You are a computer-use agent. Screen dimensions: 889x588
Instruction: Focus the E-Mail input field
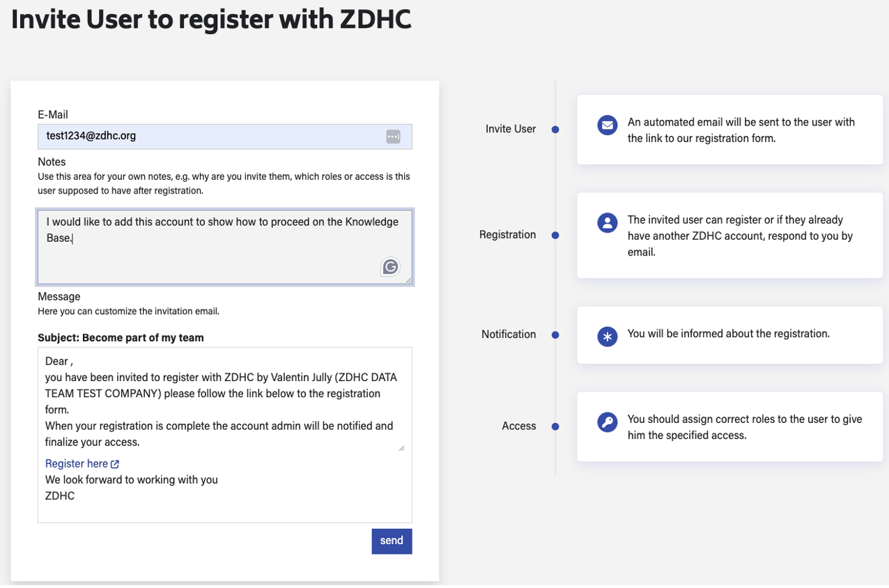pyautogui.click(x=209, y=137)
